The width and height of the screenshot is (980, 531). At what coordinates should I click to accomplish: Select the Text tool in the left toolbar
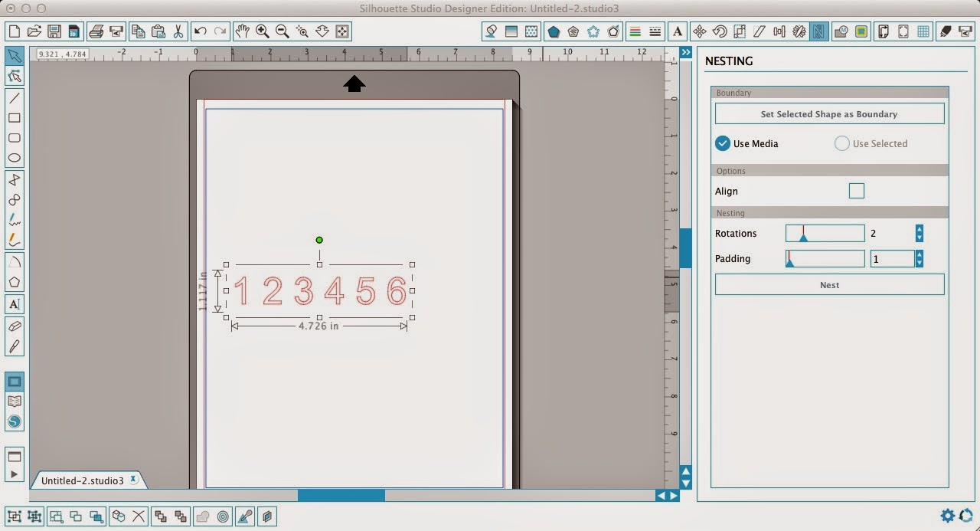tap(15, 304)
